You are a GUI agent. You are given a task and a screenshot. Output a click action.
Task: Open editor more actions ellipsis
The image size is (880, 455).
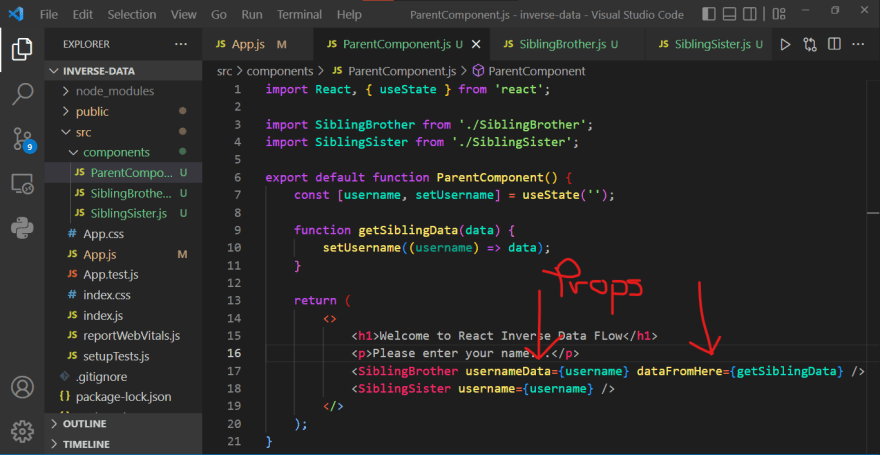click(859, 44)
